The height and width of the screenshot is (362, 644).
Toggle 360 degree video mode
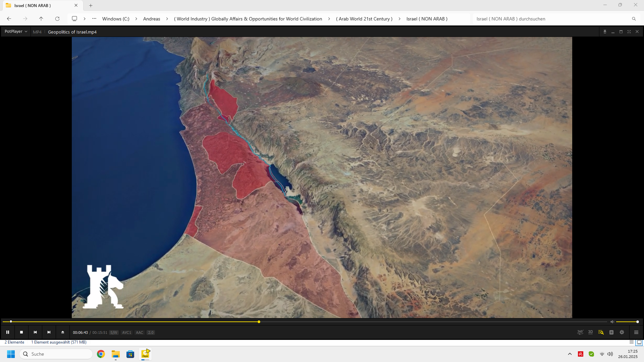[580, 332]
